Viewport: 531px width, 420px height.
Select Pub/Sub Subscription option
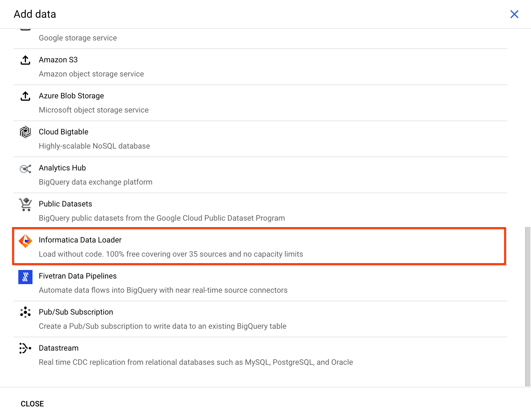point(260,319)
